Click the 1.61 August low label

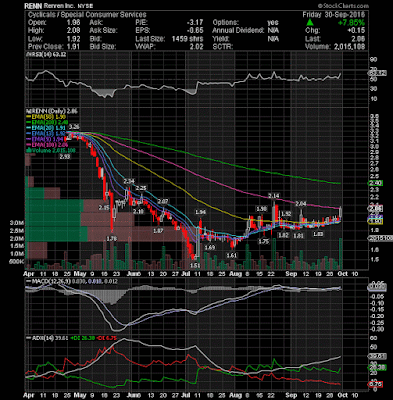click(232, 255)
